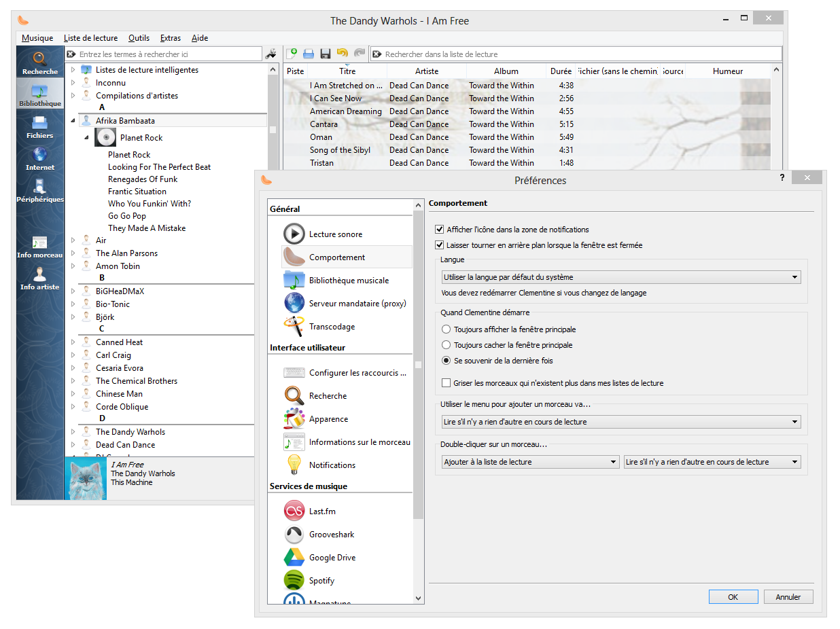
Task: Open the Transcodage preferences section
Action: click(332, 327)
